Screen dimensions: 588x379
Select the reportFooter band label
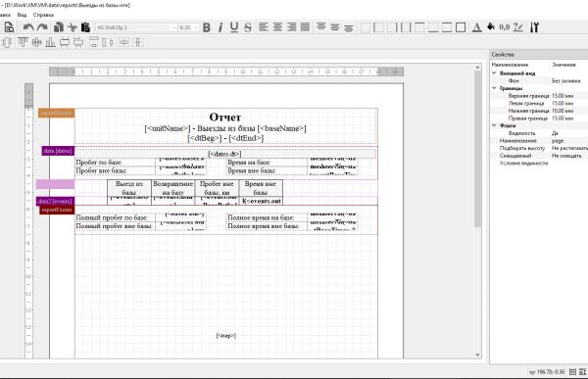point(57,210)
